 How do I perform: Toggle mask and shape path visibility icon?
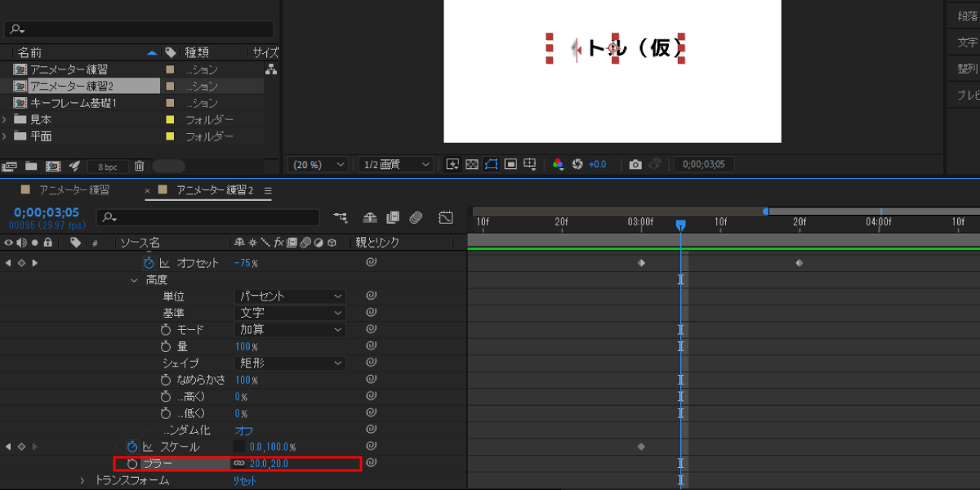pyautogui.click(x=491, y=164)
